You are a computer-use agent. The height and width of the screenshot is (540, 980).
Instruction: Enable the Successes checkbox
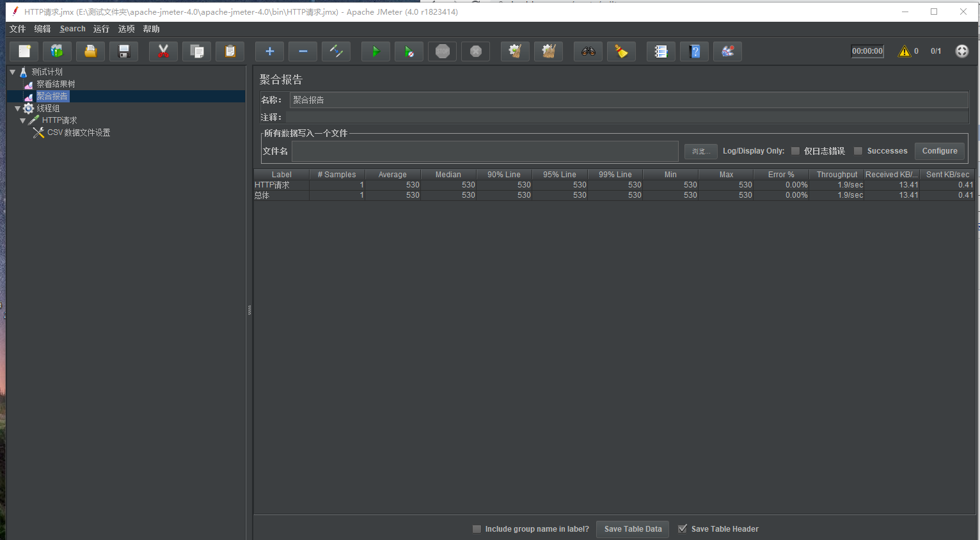tap(858, 151)
